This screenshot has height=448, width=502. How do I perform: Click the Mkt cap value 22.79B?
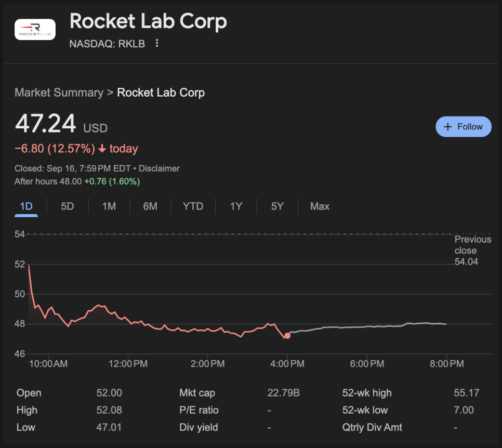284,393
